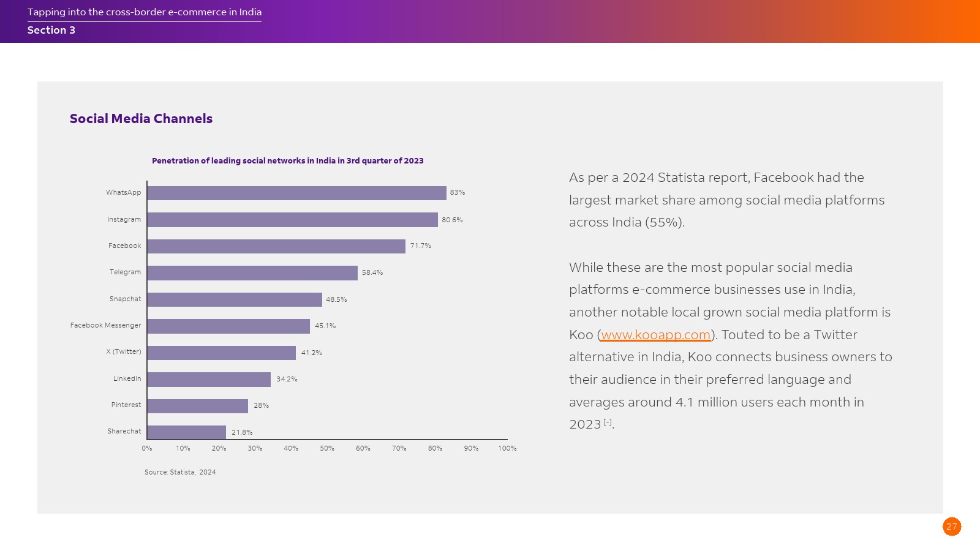Select the LinkedIn bar in the chart
Viewport: 980px width, 551px height.
[x=209, y=380]
